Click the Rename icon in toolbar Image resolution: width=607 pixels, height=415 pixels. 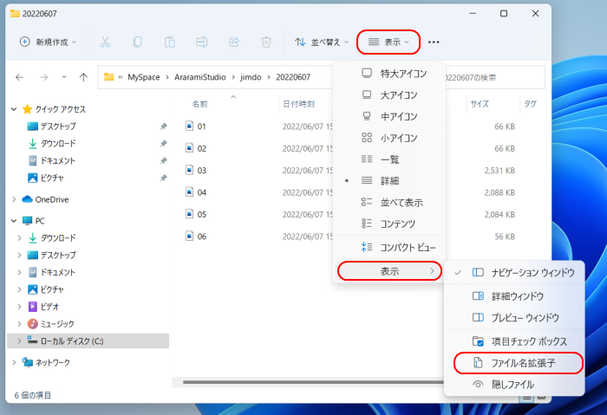coord(202,42)
